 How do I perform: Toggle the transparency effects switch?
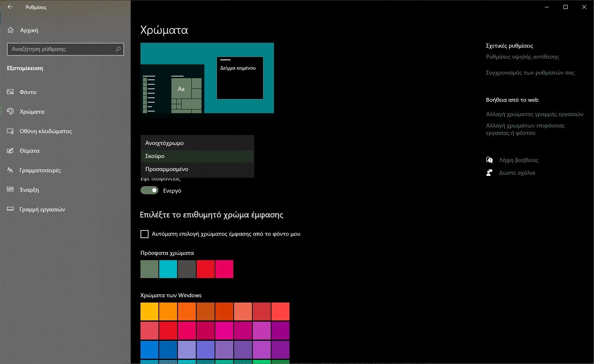[149, 190]
